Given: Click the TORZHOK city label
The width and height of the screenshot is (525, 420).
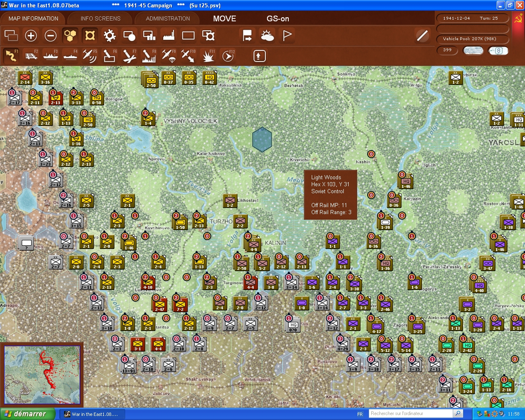Looking at the screenshot, I should click(221, 221).
